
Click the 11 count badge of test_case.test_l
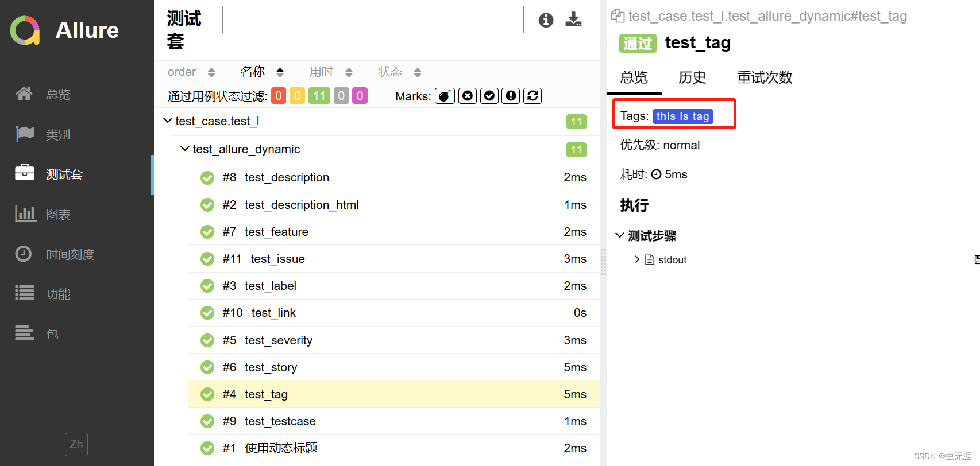576,122
